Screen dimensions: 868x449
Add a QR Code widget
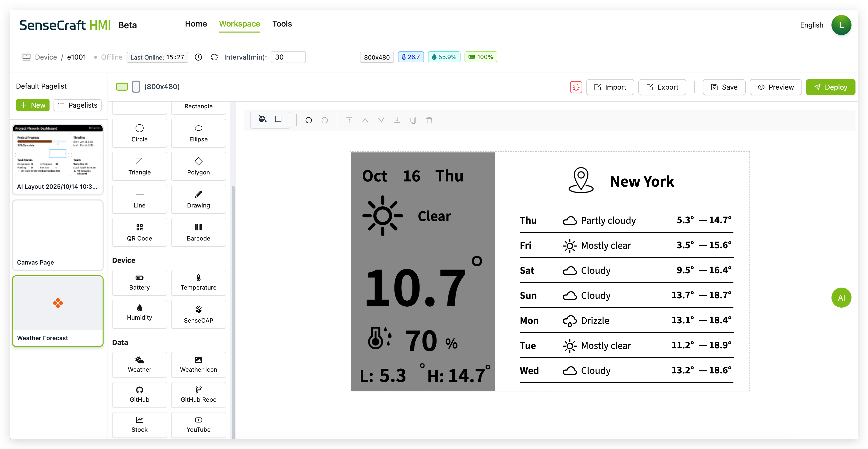click(139, 232)
